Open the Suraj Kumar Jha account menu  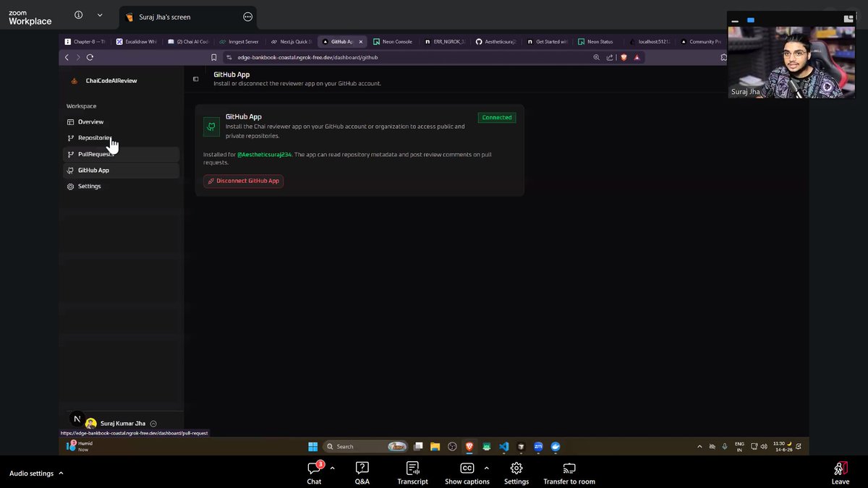click(121, 424)
